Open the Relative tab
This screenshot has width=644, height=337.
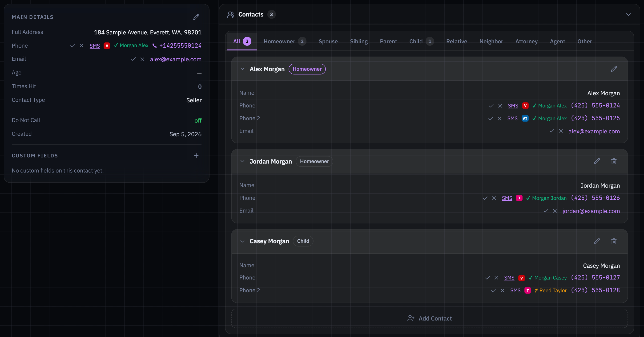coord(456,41)
